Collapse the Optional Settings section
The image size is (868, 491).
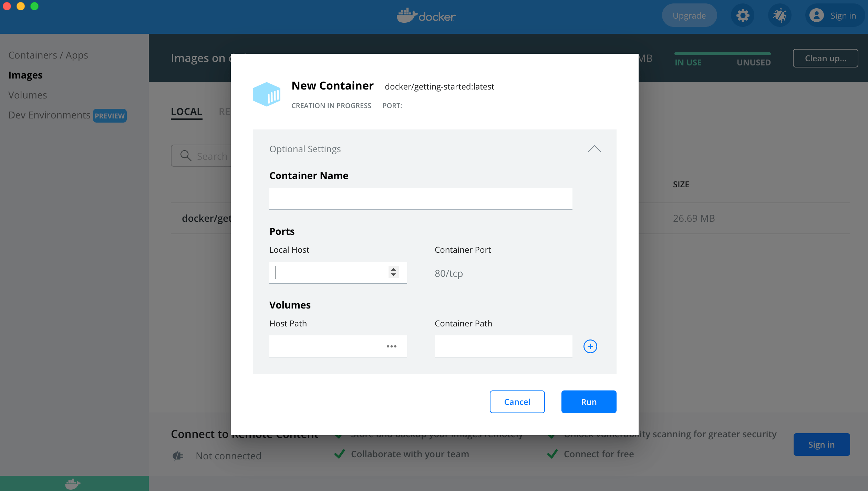pos(594,149)
